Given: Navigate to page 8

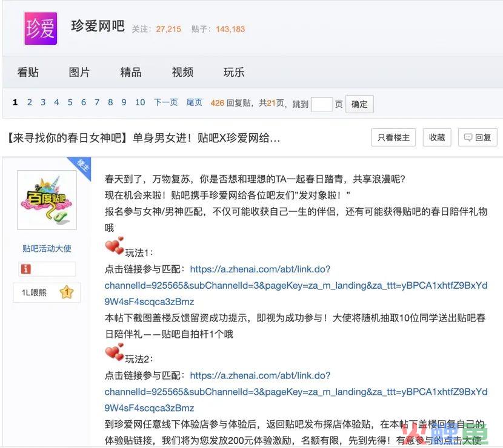Looking at the screenshot, I should coord(110,102).
